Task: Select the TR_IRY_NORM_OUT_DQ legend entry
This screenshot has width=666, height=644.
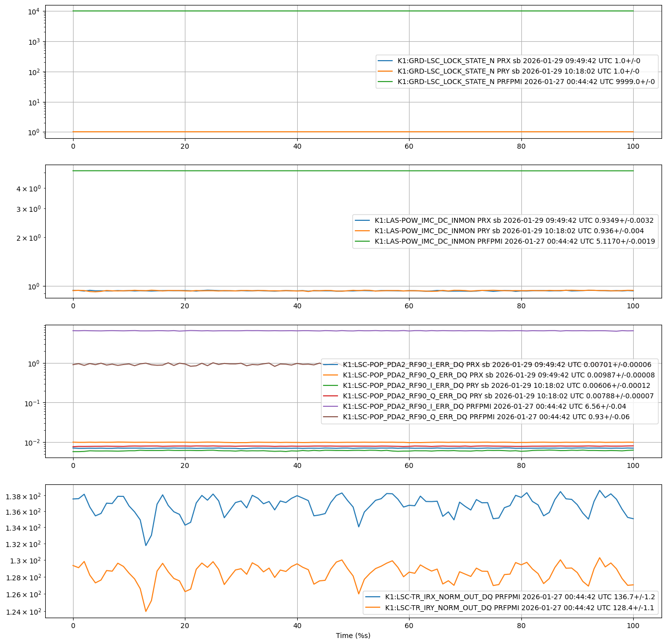Action: coord(520,608)
